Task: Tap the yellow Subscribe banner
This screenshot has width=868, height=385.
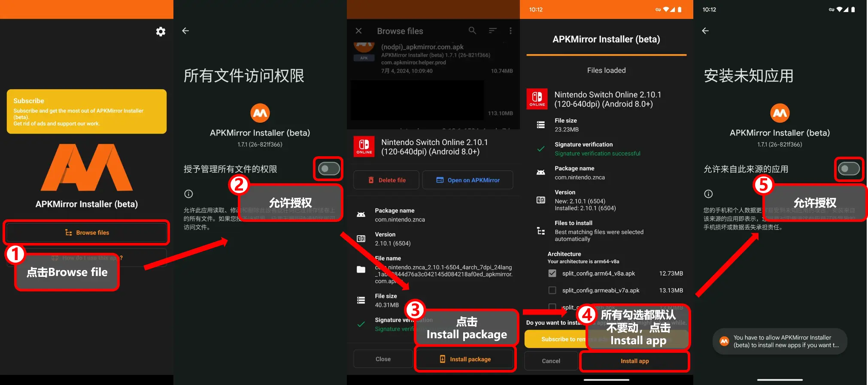Action: coord(87,112)
